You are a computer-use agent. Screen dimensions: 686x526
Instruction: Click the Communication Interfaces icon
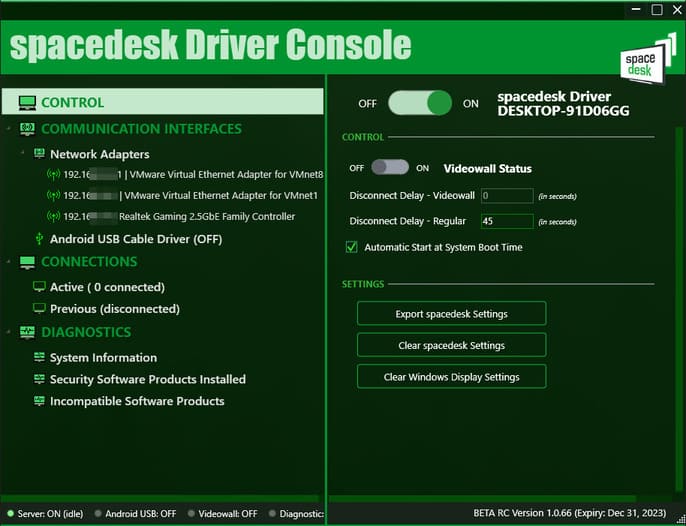tap(28, 129)
